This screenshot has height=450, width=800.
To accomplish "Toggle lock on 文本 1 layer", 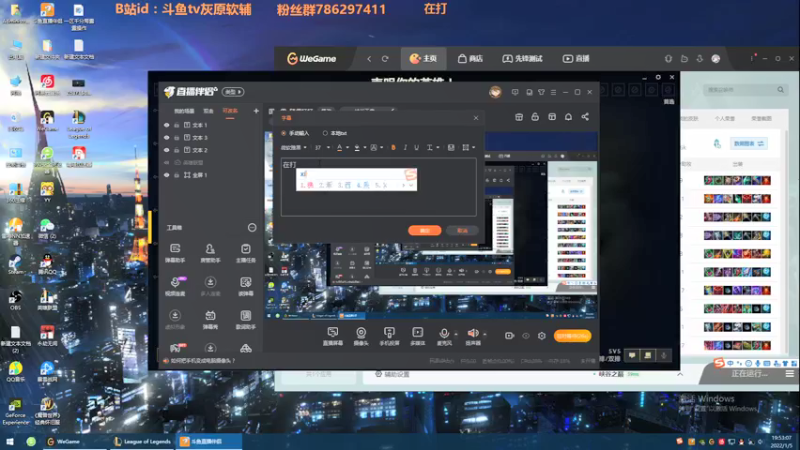I will (177, 125).
